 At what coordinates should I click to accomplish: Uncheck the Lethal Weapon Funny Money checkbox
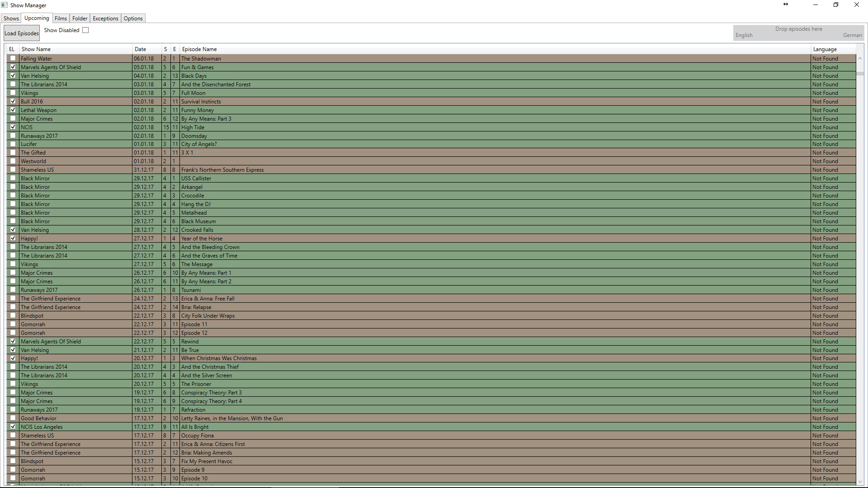(x=13, y=110)
